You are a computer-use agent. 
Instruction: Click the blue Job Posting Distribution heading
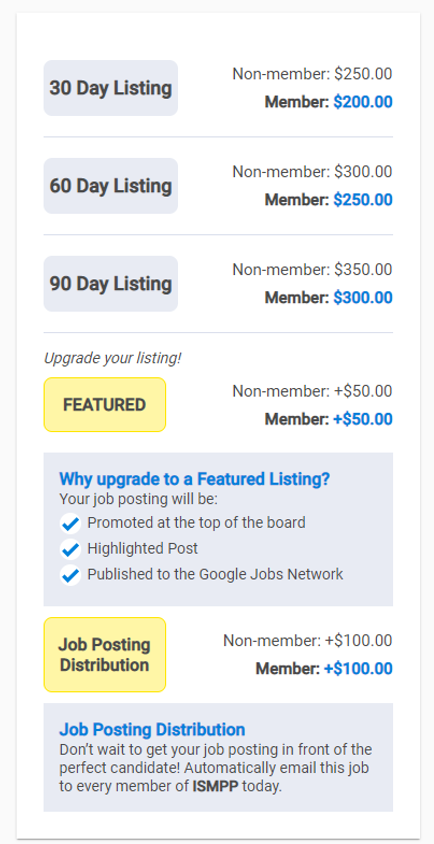click(152, 729)
